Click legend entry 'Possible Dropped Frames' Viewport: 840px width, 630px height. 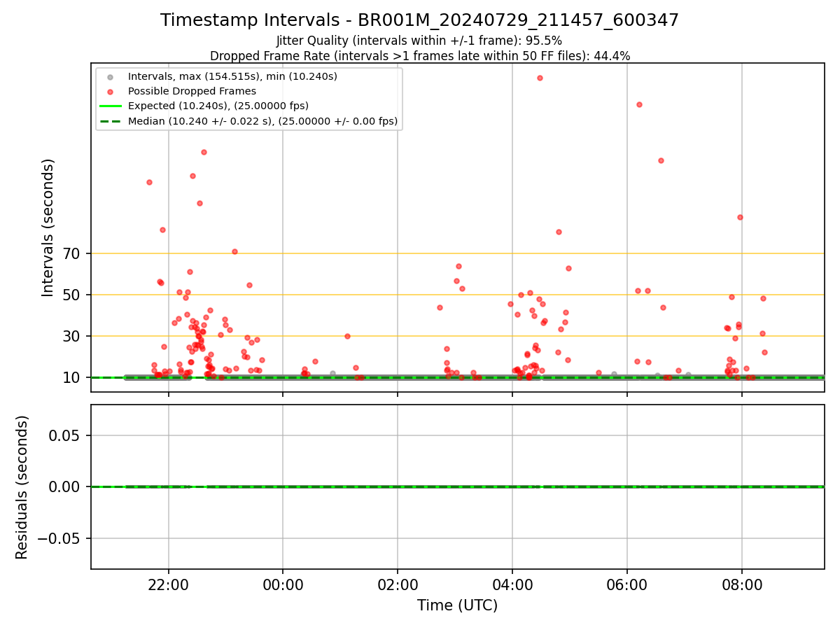point(192,91)
